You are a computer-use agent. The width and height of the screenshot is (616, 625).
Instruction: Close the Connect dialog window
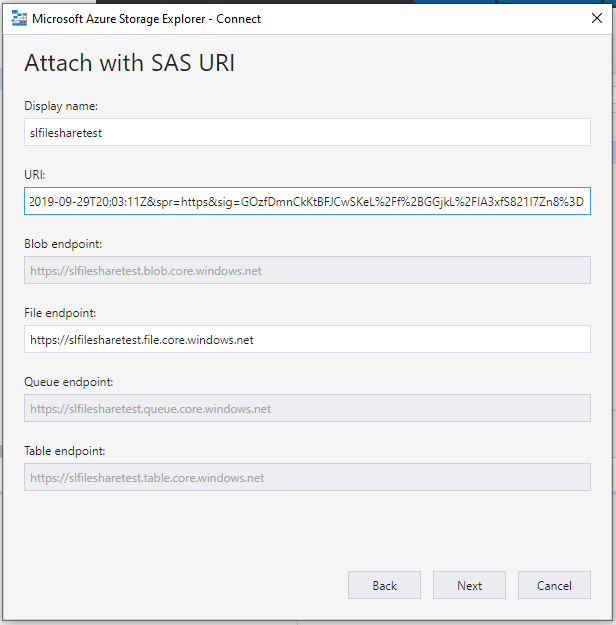pos(596,18)
